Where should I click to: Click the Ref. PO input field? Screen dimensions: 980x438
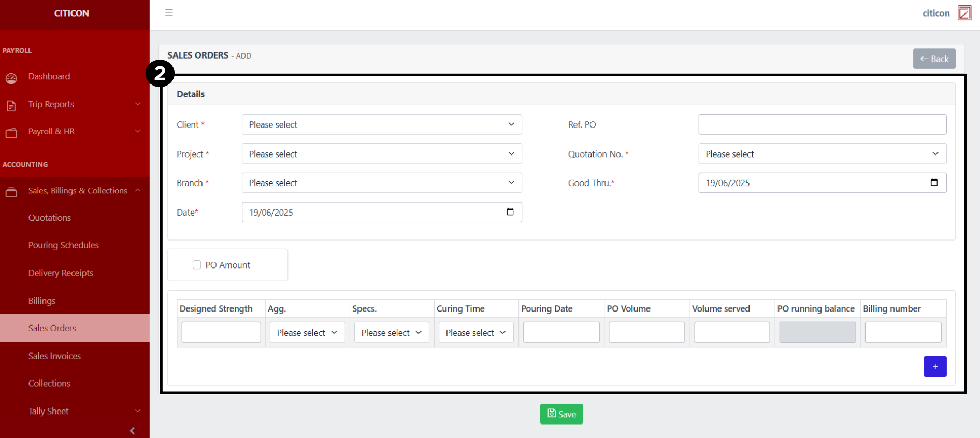coord(822,124)
